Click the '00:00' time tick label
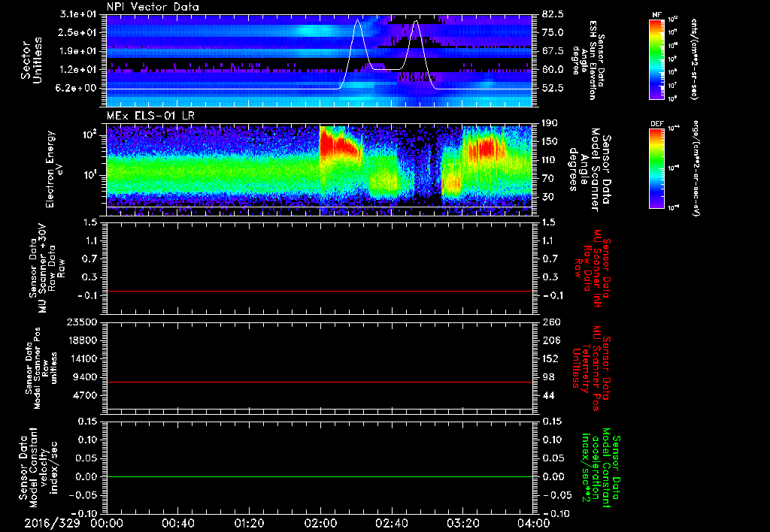This screenshot has width=770, height=532. [107, 523]
